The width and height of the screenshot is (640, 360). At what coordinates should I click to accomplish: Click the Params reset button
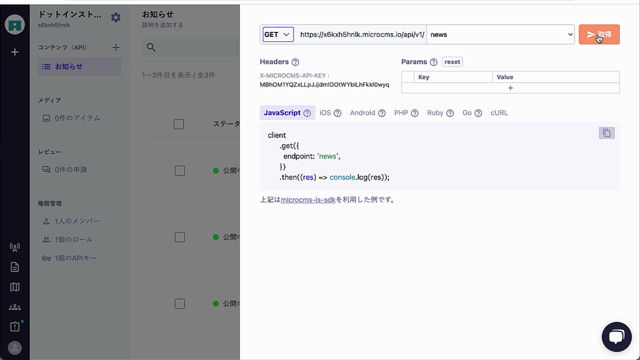(452, 62)
